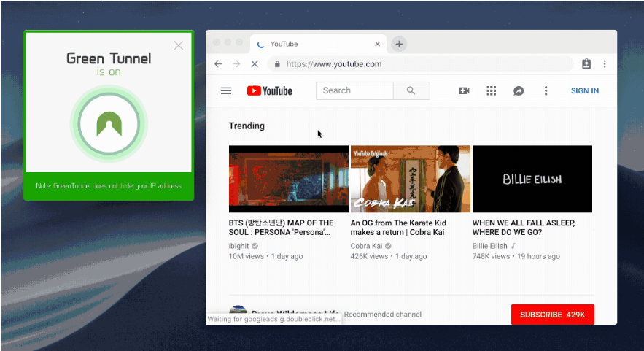
Task: Close the YouTube browser tab
Action: click(378, 44)
